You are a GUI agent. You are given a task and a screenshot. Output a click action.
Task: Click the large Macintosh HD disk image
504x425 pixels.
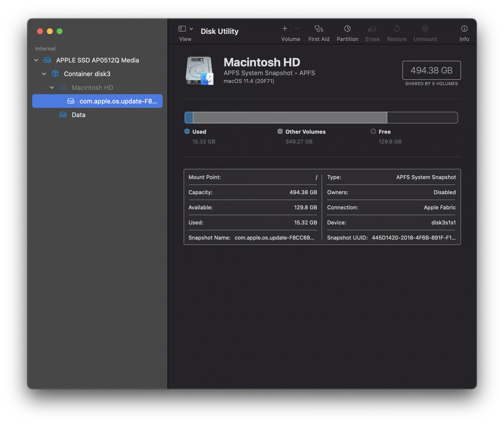pos(200,71)
